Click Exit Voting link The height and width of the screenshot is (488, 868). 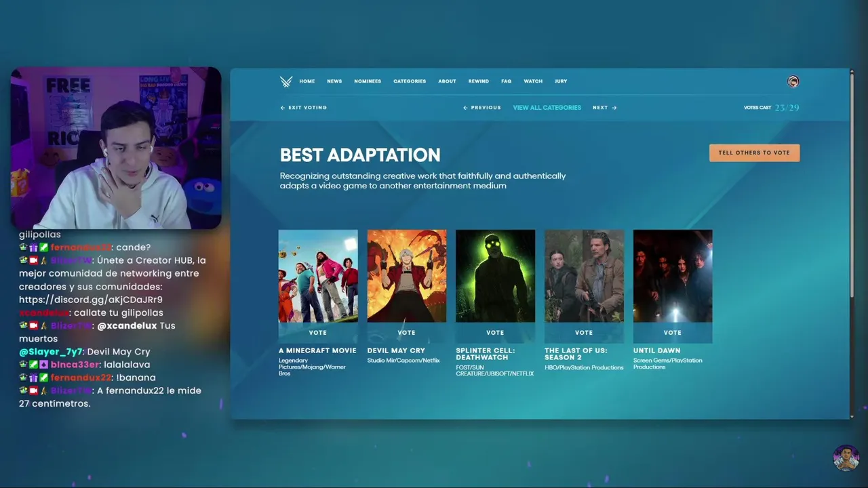click(304, 108)
